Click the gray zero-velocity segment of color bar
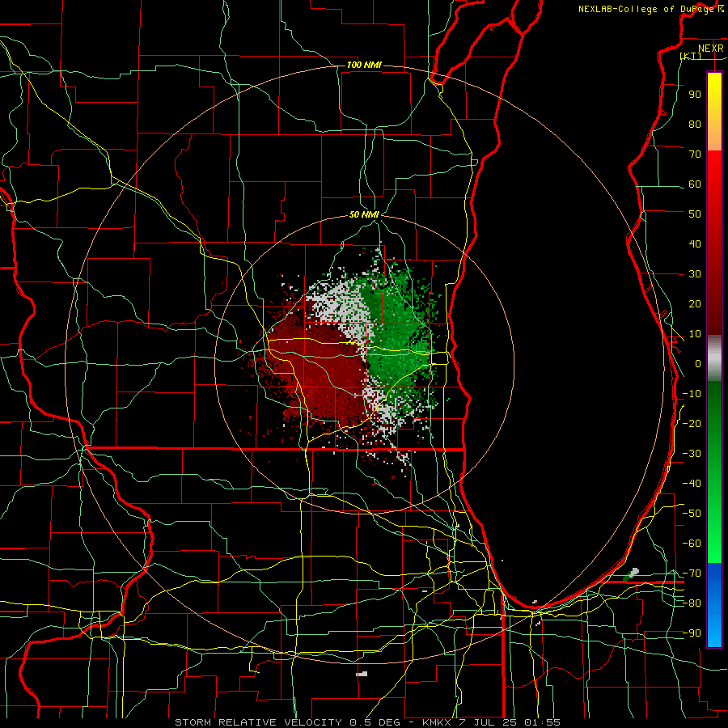 (x=714, y=358)
